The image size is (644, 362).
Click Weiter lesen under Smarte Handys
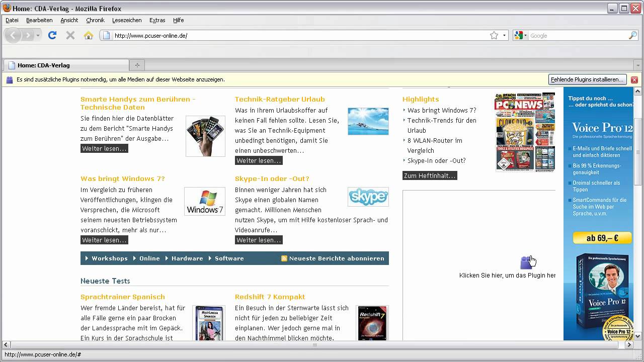[104, 148]
